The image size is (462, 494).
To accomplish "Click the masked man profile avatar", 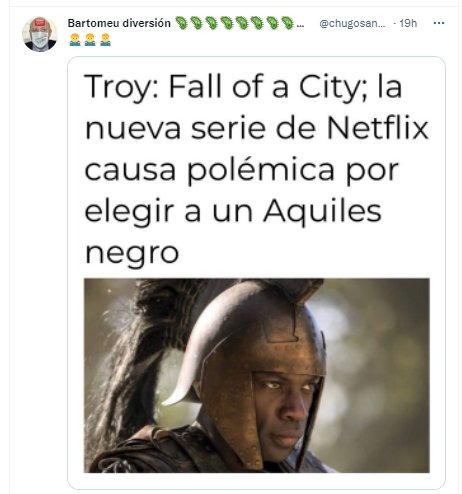I will tap(40, 34).
